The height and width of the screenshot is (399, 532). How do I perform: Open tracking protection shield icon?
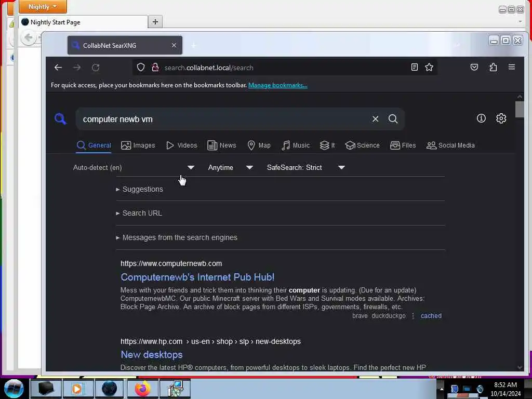point(141,67)
